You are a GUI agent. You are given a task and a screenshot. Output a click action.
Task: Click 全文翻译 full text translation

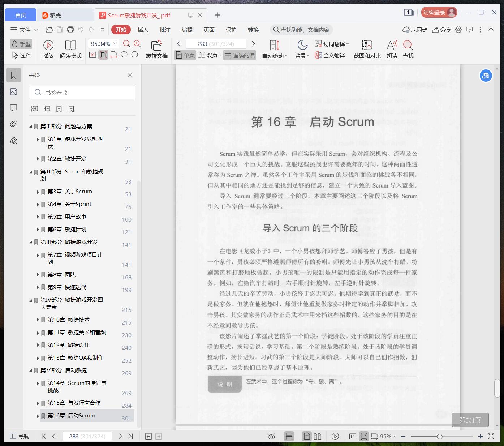pos(330,55)
